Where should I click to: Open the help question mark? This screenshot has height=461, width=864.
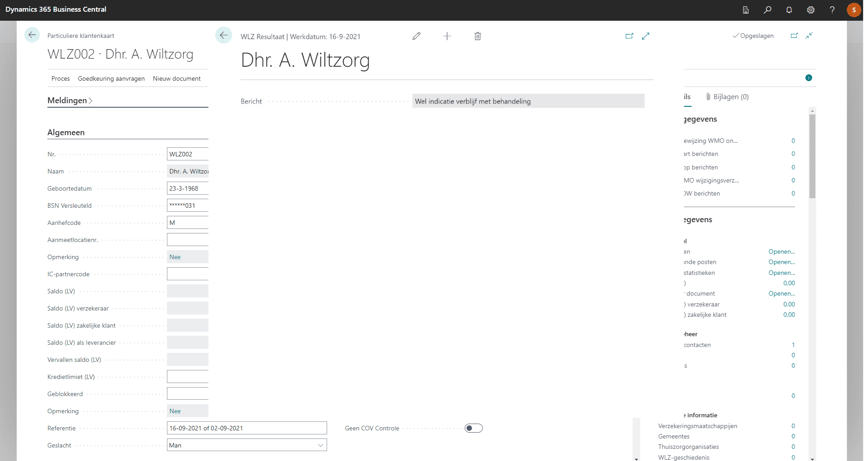(832, 9)
